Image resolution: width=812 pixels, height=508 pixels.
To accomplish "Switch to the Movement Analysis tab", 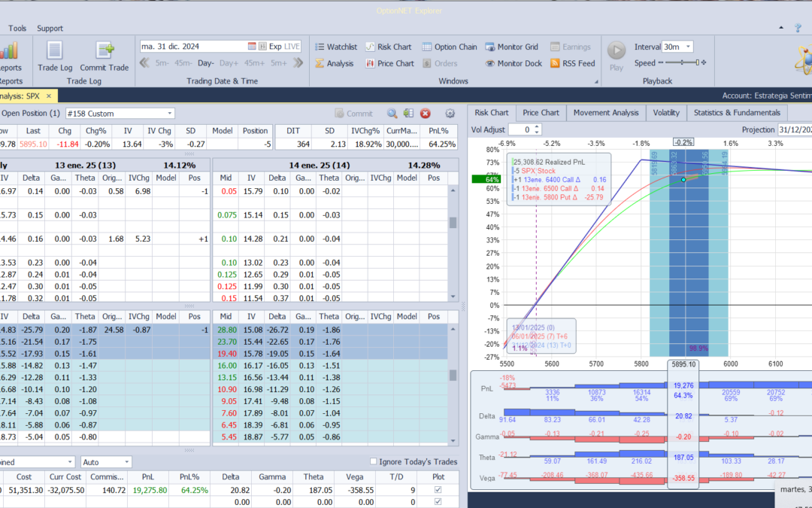I will pyautogui.click(x=605, y=113).
